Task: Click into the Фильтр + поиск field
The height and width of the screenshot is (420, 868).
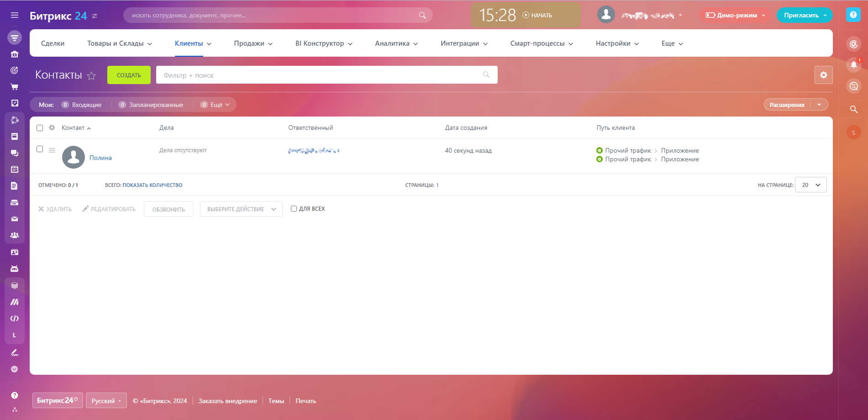Action: coord(320,75)
